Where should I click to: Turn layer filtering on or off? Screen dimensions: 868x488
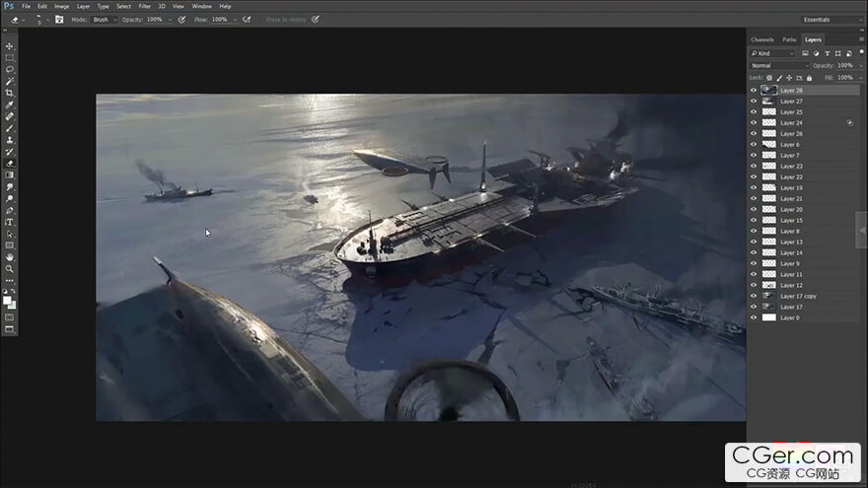tap(861, 52)
